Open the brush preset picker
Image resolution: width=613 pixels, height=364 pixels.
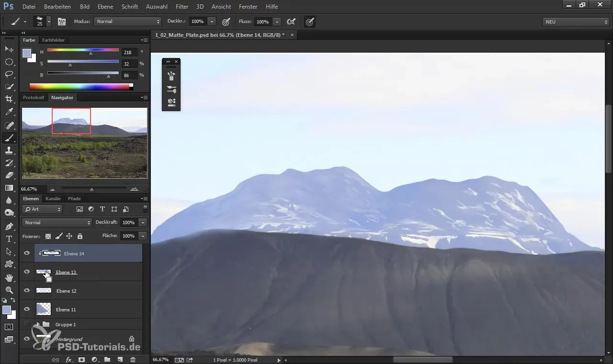49,22
